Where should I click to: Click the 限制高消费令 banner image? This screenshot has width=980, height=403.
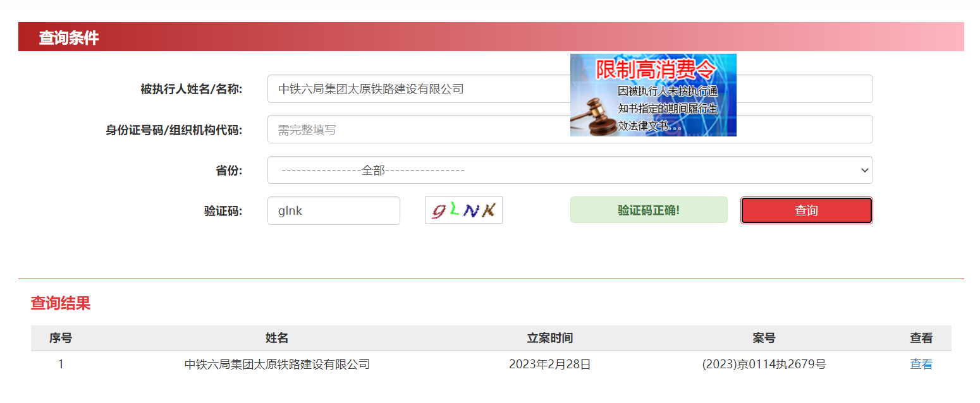point(653,95)
